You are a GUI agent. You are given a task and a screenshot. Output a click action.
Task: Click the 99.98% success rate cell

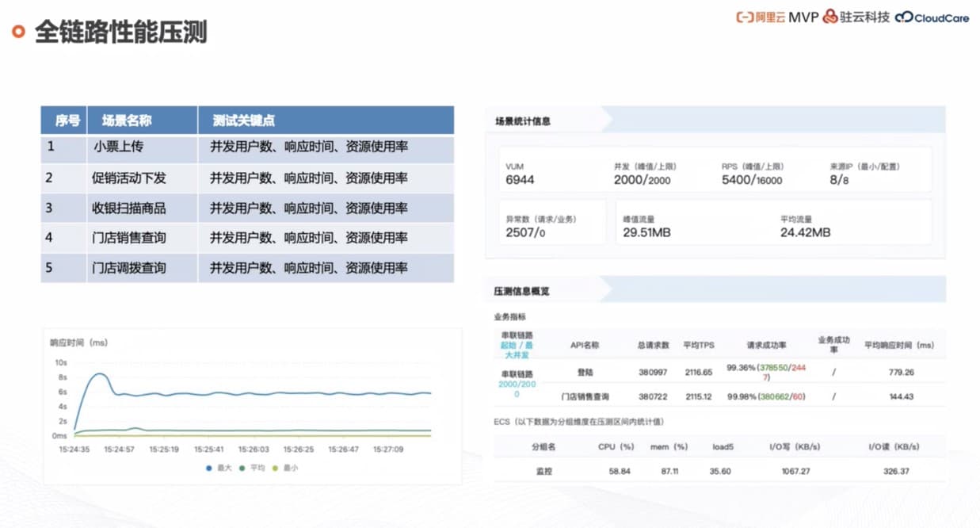766,396
